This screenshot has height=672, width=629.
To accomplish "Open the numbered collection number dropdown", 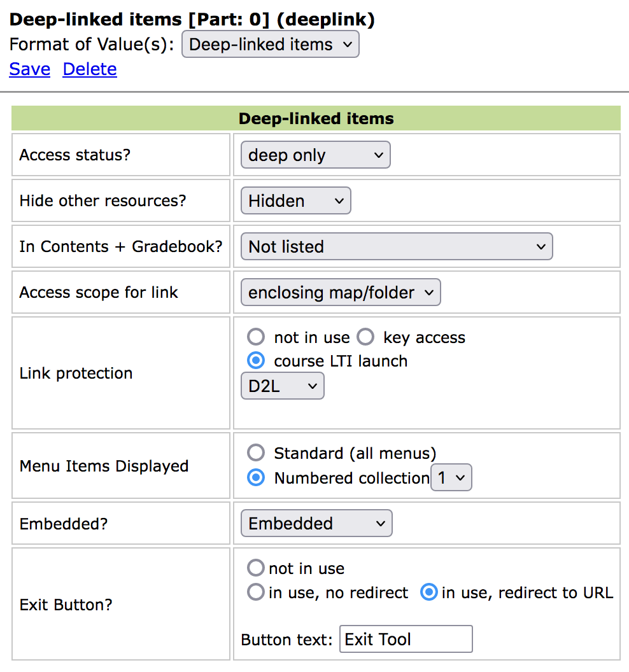I will [451, 478].
